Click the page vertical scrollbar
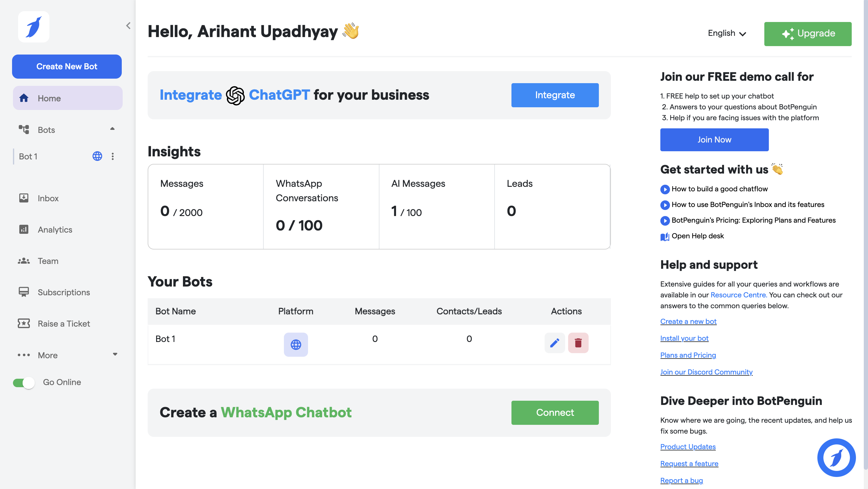Viewport: 868px width, 489px height. [x=865, y=236]
